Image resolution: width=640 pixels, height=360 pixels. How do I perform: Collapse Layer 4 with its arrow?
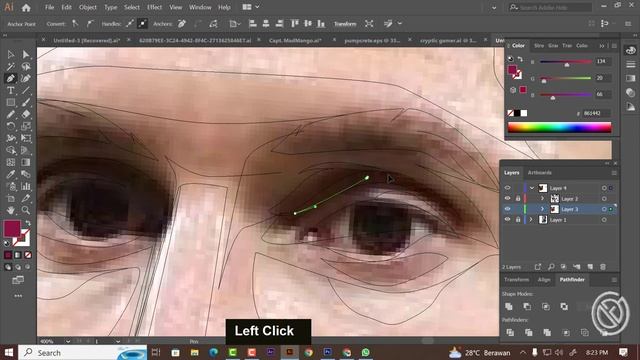tap(531, 188)
